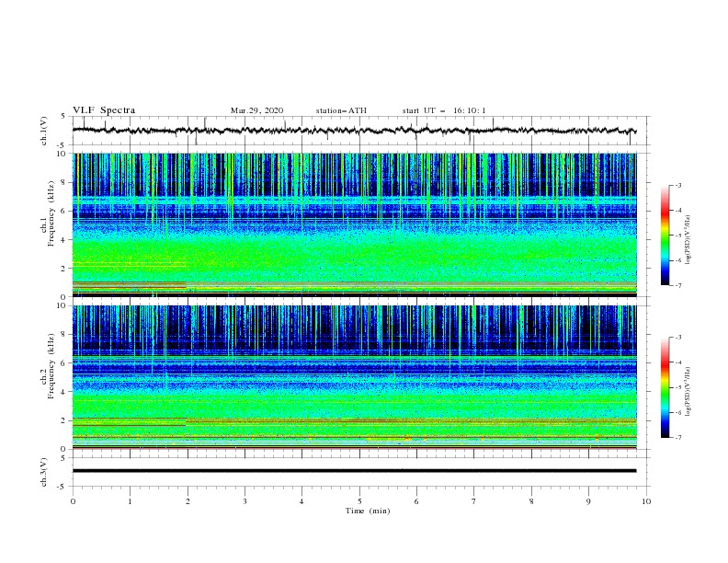This screenshot has width=728, height=563.
Task: Click the 'Time (min)' axis label
Action: [368, 511]
